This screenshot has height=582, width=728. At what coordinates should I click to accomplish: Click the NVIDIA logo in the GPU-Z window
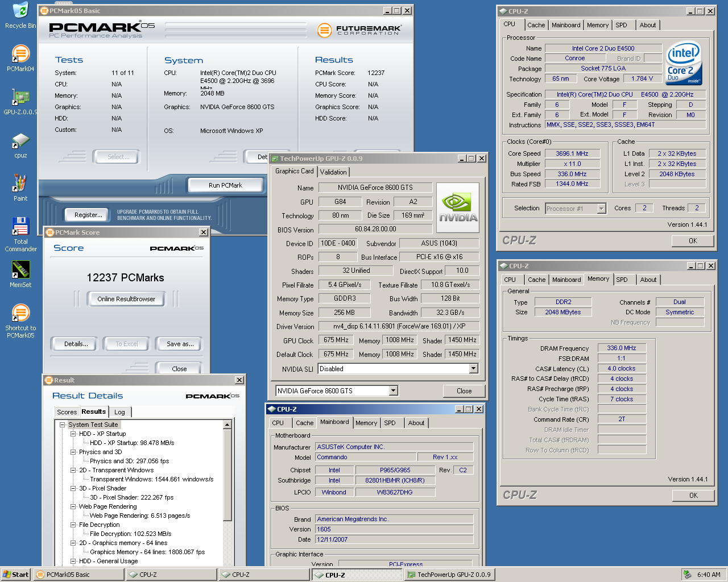click(x=458, y=207)
